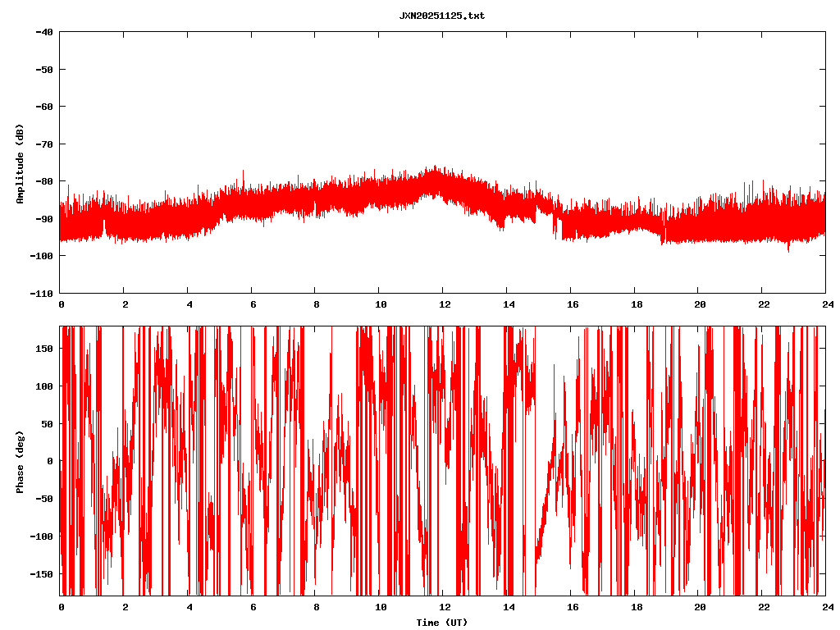Viewport: 840px width, 630px height.
Task: Click hour 18 tick under phase plot
Action: [635, 607]
